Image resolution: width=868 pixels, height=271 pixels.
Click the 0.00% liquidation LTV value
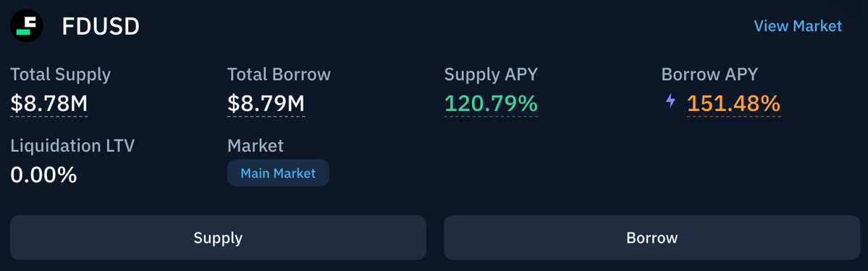click(x=43, y=175)
